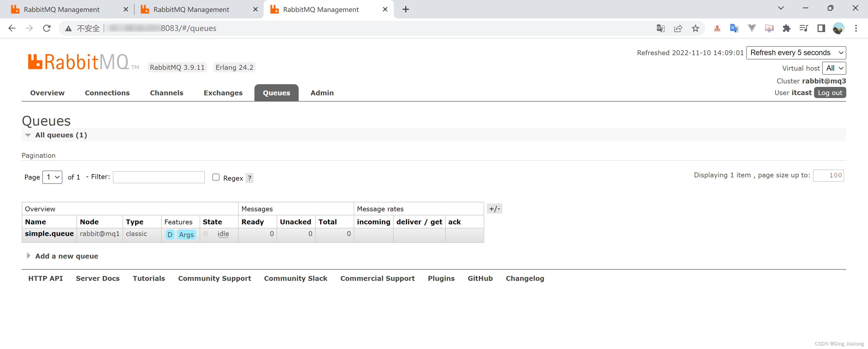
Task: Open the folder-style extension icon
Action: (769, 28)
